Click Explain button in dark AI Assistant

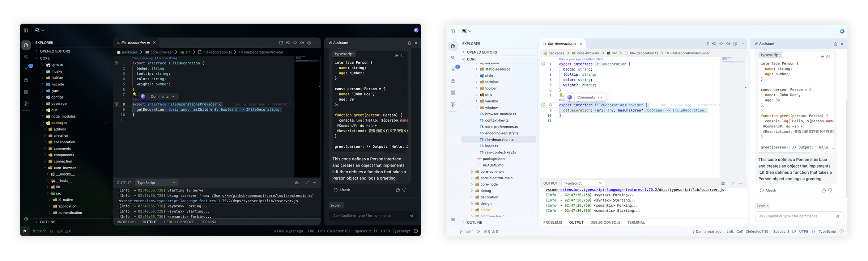[x=336, y=206]
